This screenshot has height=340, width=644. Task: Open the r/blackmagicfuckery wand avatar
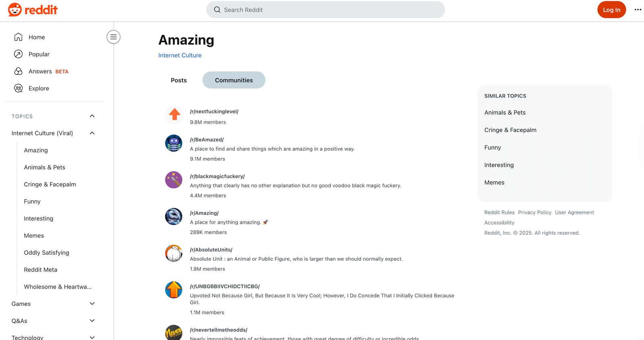[174, 179]
